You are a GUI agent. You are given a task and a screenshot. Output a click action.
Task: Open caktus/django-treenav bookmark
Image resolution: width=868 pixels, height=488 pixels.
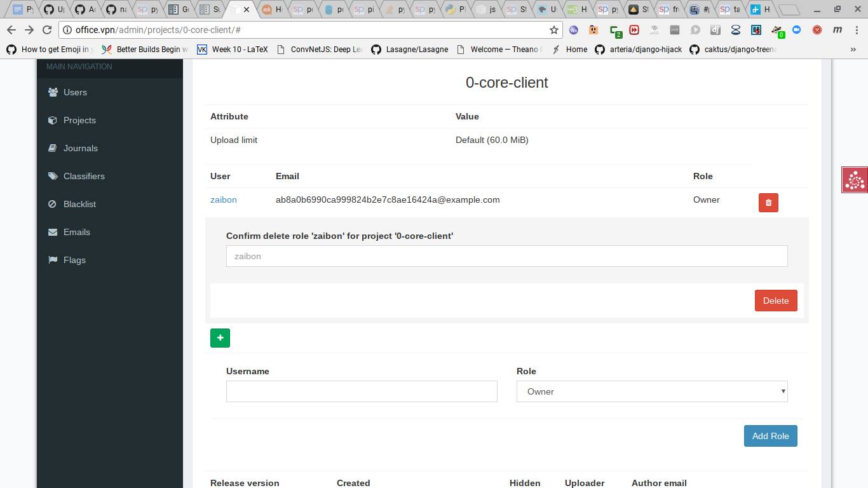[x=733, y=49]
